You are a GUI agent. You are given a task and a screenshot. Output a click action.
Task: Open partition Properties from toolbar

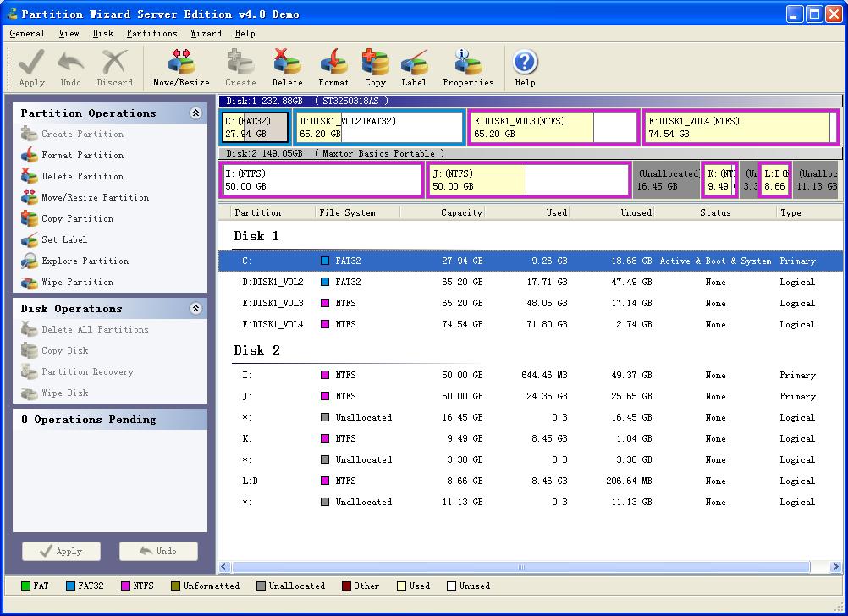pos(468,67)
